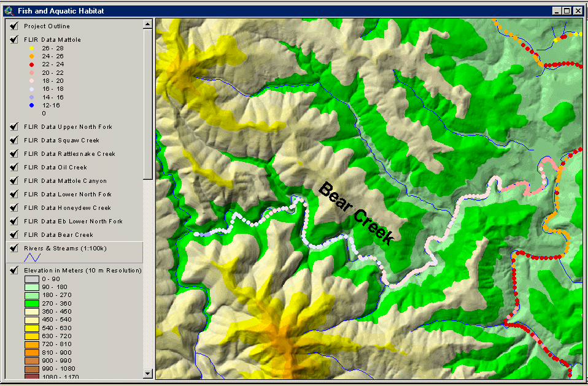Select the Project Outline theme label
Image resolution: width=588 pixels, height=386 pixels.
[47, 26]
